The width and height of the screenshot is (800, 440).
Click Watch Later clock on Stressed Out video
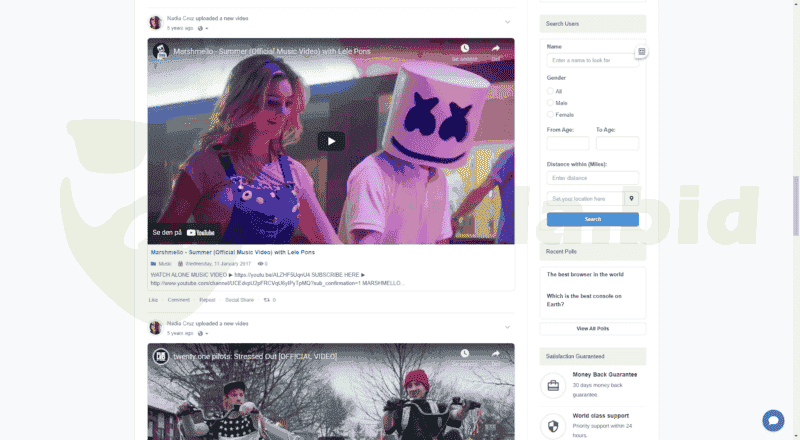pyautogui.click(x=464, y=354)
